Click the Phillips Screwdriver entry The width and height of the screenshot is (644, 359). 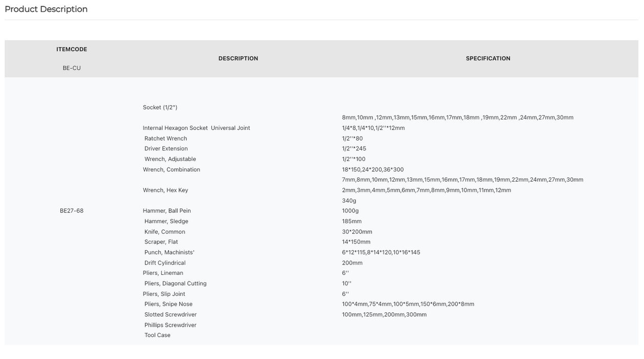170,325
